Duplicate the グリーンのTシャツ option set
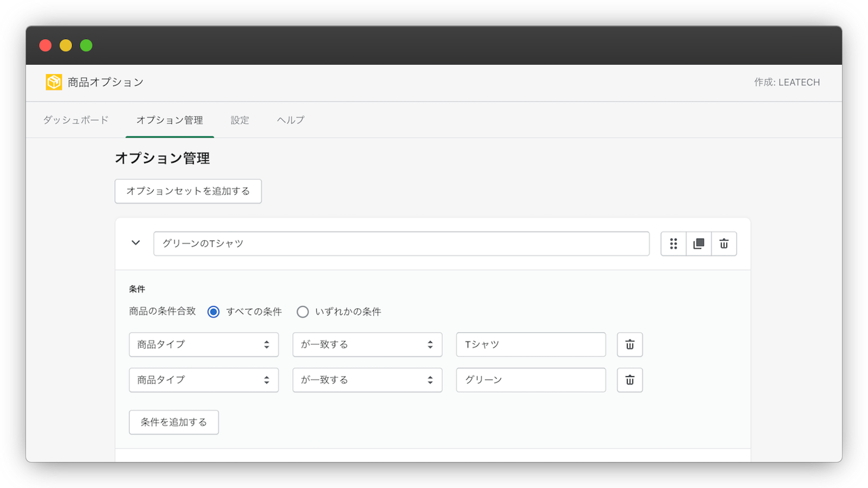Viewport: 868px width, 488px height. click(699, 244)
